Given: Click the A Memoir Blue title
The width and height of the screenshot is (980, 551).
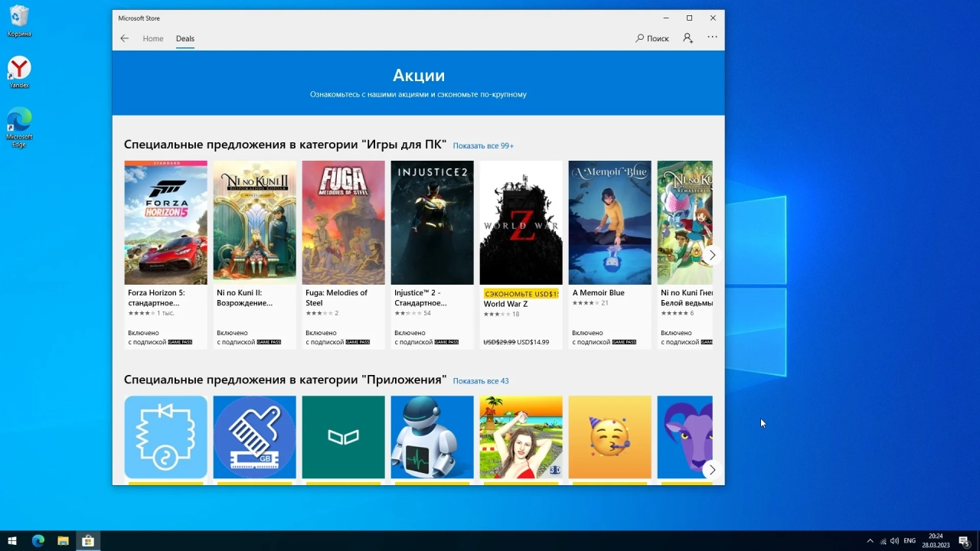Looking at the screenshot, I should click(598, 293).
